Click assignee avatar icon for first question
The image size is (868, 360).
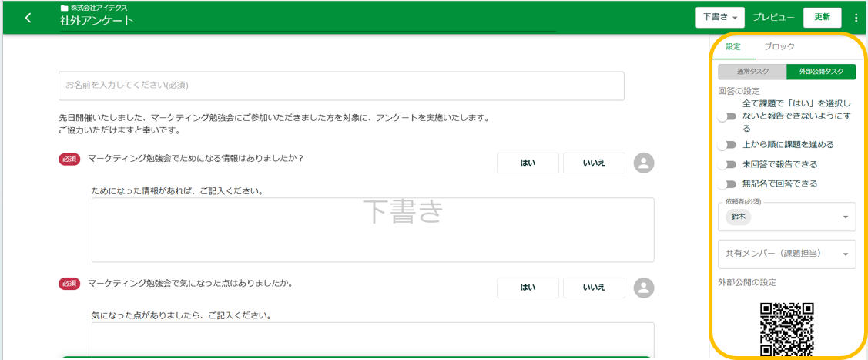pos(643,163)
